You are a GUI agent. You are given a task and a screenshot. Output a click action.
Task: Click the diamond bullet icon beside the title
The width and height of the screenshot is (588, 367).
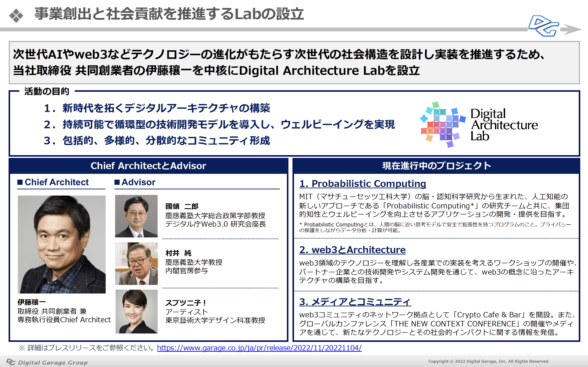click(x=16, y=15)
